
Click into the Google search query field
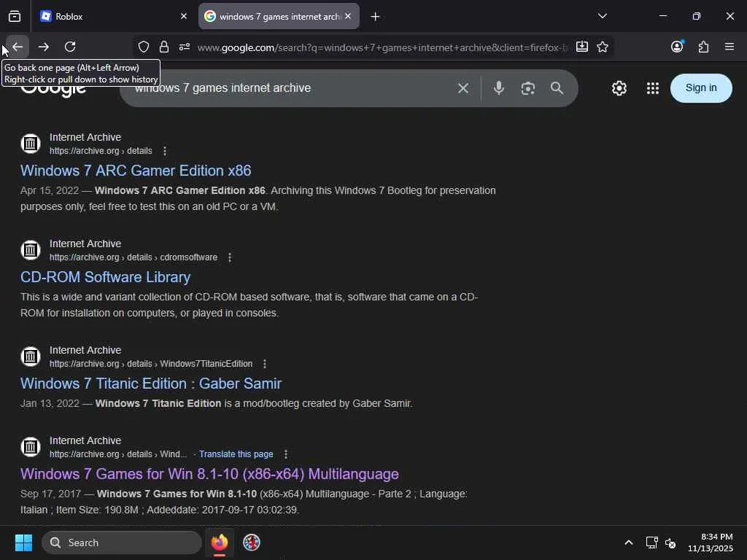[x=290, y=88]
